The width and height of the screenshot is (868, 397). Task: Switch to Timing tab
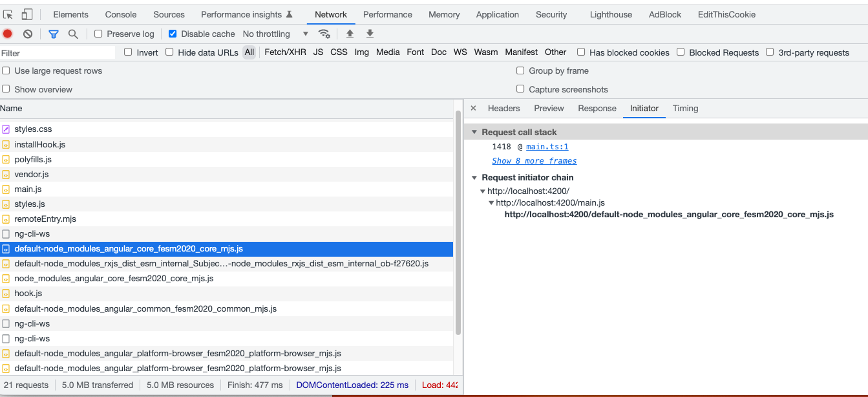686,108
